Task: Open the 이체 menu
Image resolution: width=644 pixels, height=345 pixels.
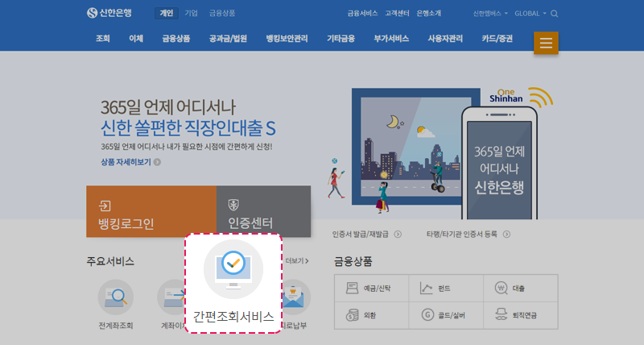Action: coord(136,39)
